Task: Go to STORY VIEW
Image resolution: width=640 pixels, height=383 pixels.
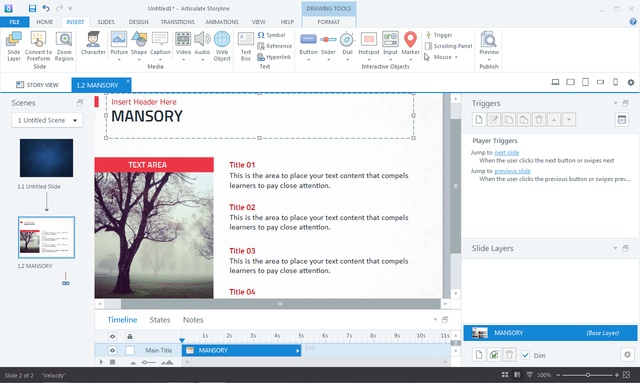Action: pos(37,85)
